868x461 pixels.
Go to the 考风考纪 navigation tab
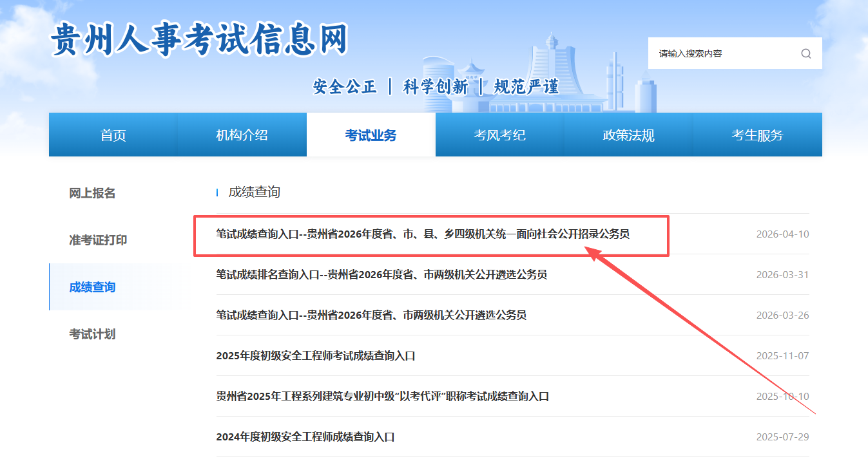point(499,135)
